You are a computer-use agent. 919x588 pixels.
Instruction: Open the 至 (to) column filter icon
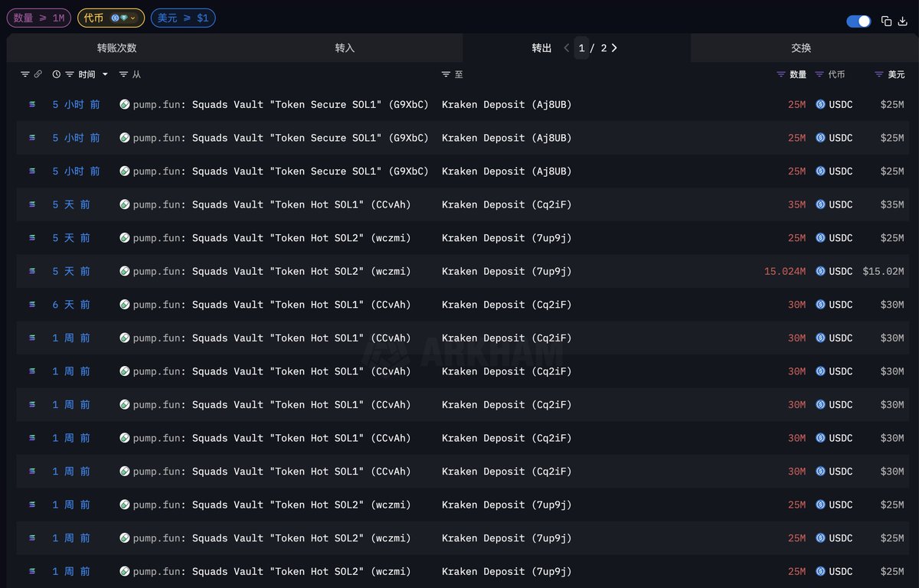point(446,74)
